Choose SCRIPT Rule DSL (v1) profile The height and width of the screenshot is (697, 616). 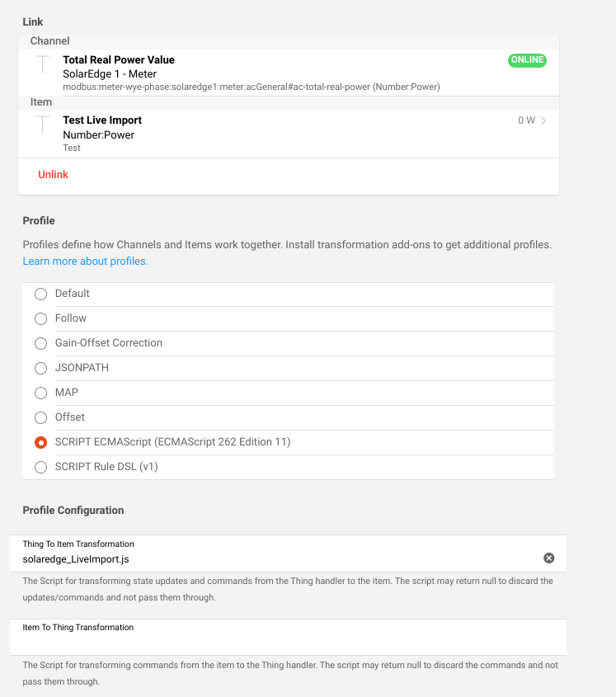(x=40, y=467)
